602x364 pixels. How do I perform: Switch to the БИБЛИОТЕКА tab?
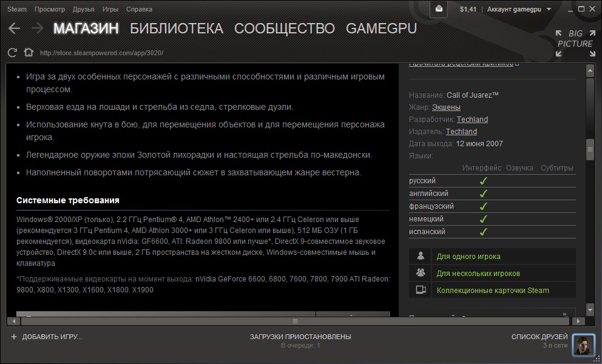pyautogui.click(x=177, y=29)
